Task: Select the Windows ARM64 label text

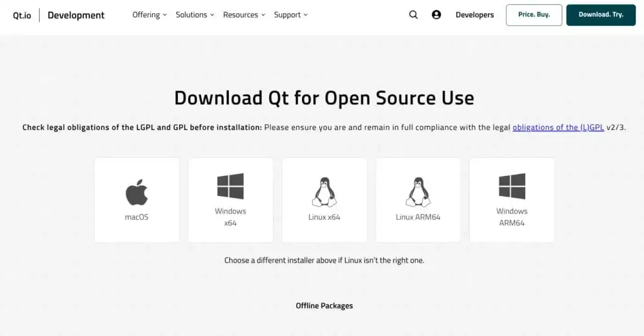Action: coord(512,217)
